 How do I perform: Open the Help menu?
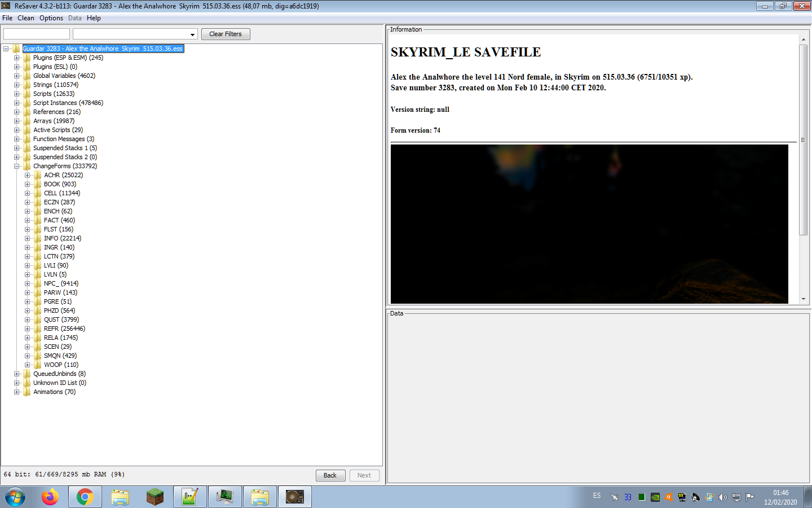(x=94, y=18)
